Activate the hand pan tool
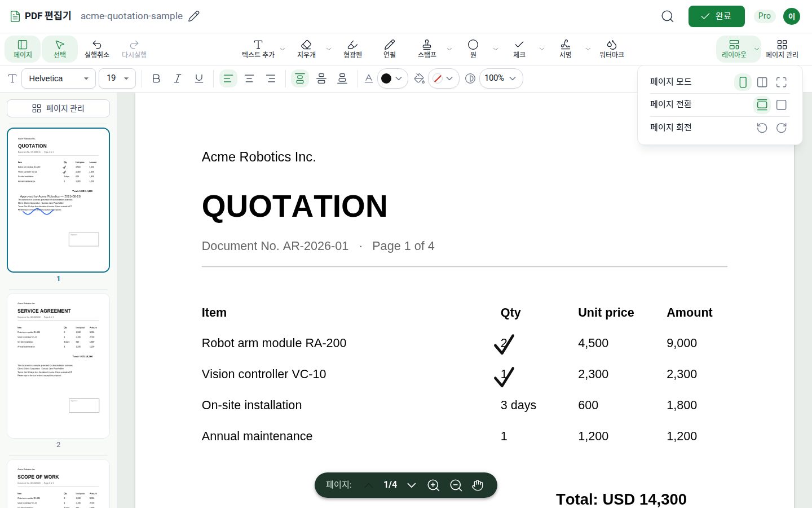 coord(478,485)
